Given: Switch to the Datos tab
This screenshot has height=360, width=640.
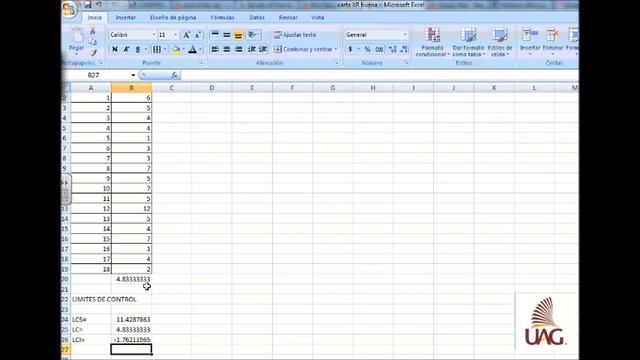Looking at the screenshot, I should (x=257, y=18).
